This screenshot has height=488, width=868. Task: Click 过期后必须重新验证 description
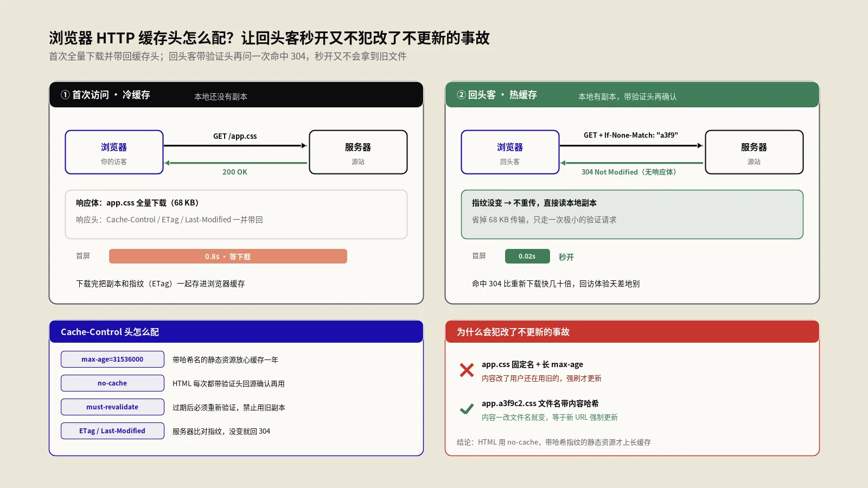point(228,407)
